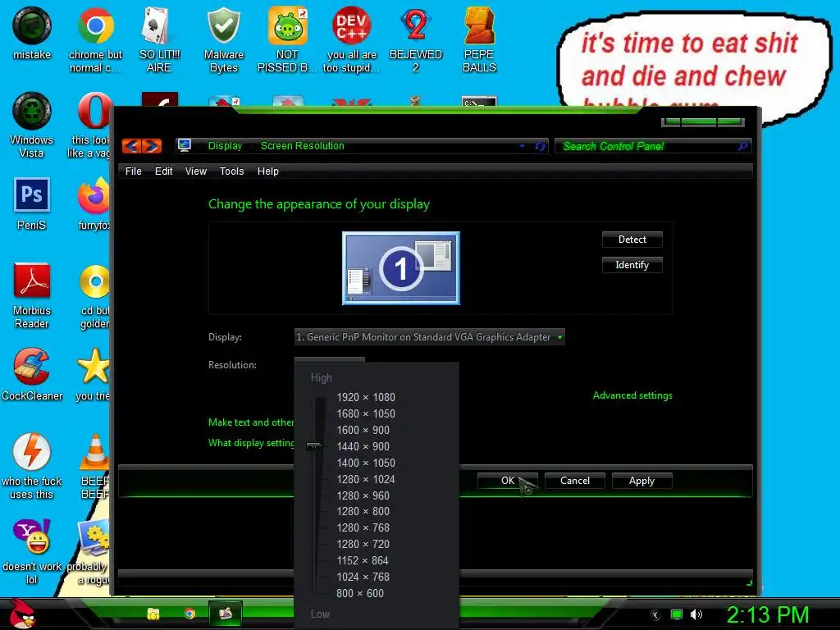Open the Edit menu
Viewport: 840px width, 630px height.
point(163,171)
